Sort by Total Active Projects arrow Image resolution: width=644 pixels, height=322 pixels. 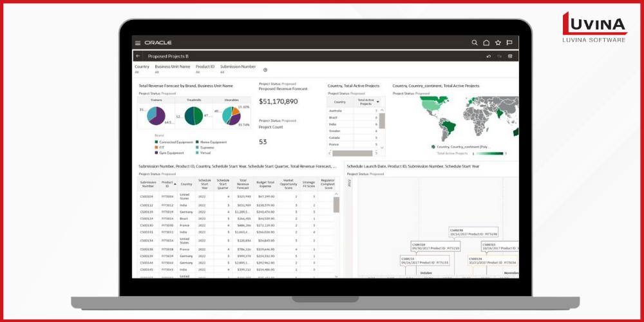coord(378,102)
